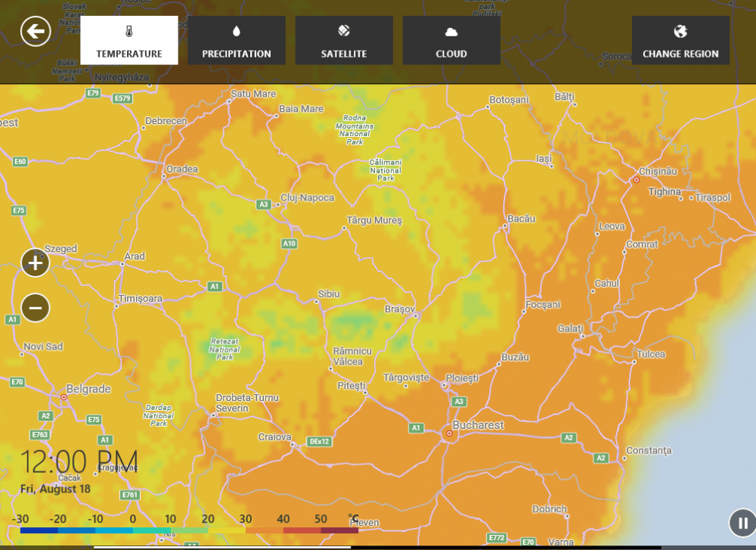Select the thermometer icon on the Temperature tab
The width and height of the screenshot is (756, 550).
(129, 30)
